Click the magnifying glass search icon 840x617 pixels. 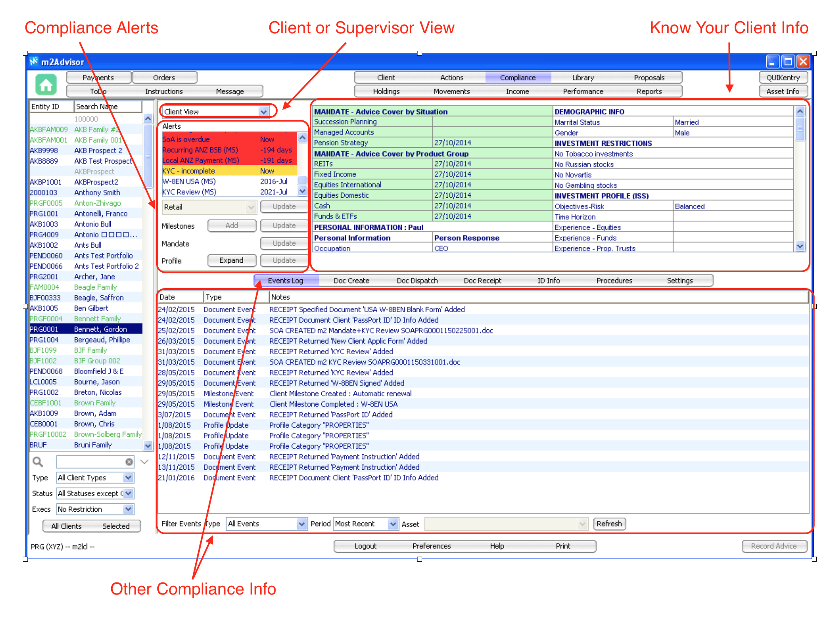(38, 462)
